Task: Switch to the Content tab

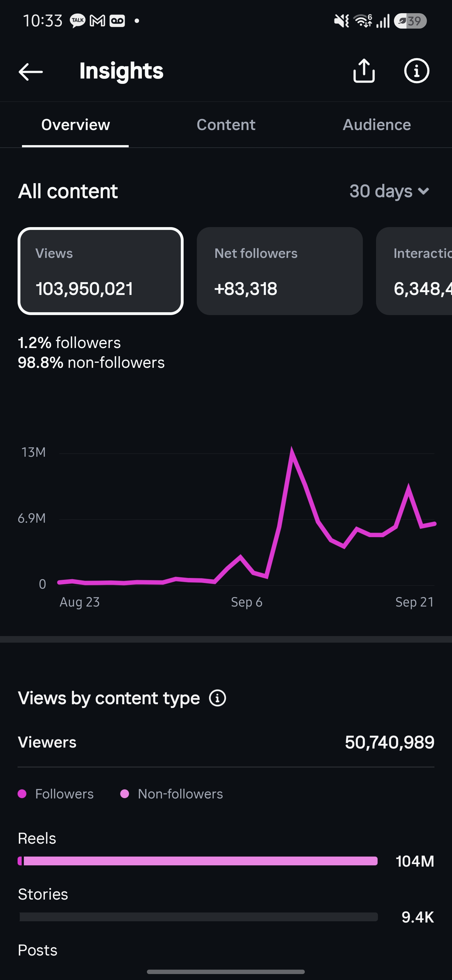Action: point(226,125)
